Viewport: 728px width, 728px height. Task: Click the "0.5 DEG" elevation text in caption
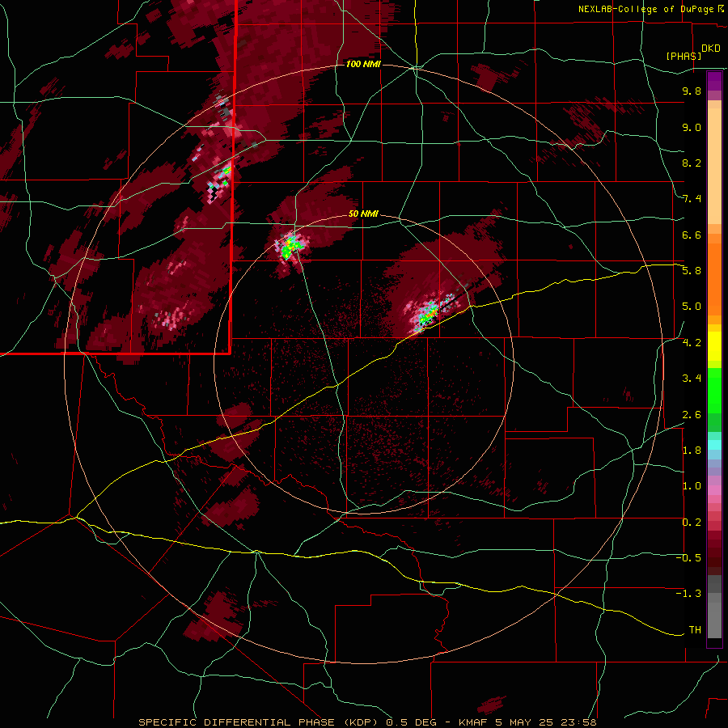tap(410, 722)
